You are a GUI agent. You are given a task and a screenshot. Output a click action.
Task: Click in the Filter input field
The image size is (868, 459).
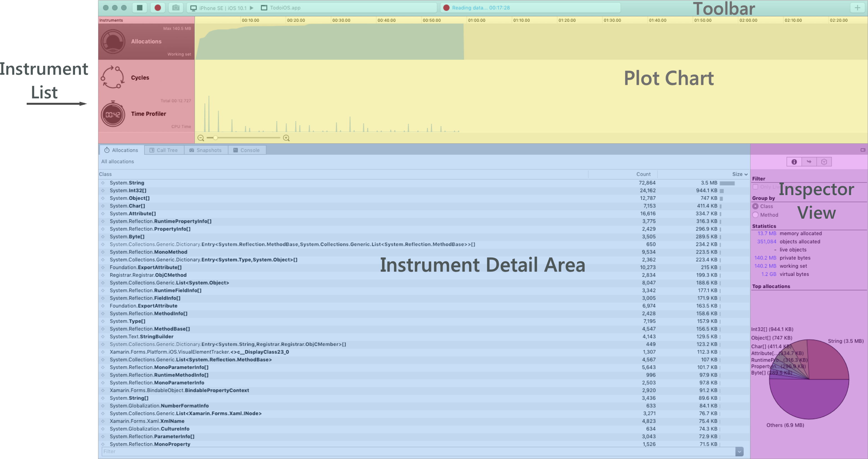(418, 451)
